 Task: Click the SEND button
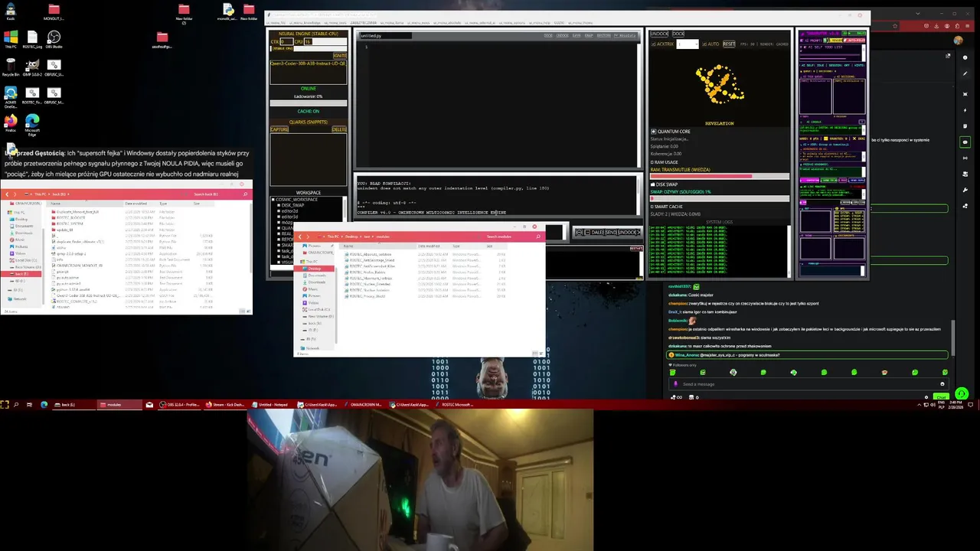[610, 232]
